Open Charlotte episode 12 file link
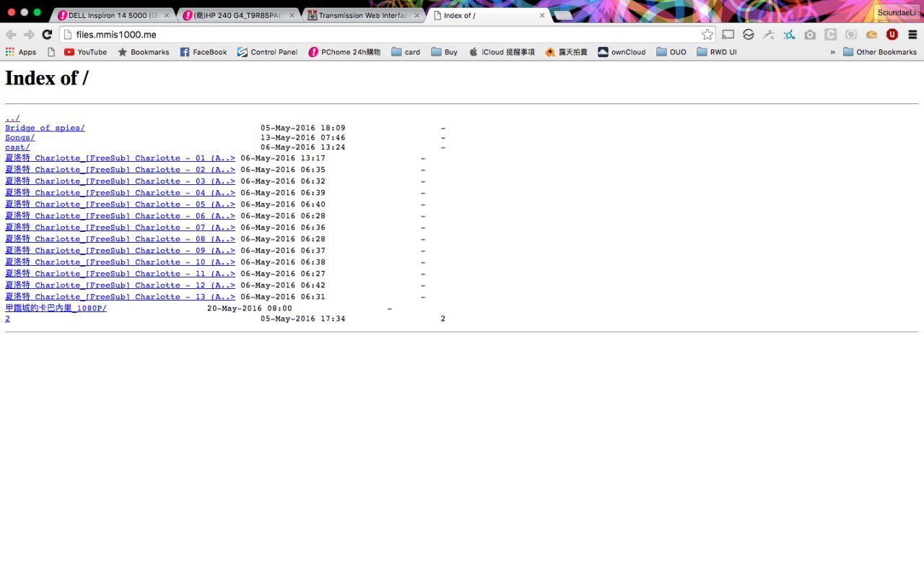924x578 pixels. point(120,285)
